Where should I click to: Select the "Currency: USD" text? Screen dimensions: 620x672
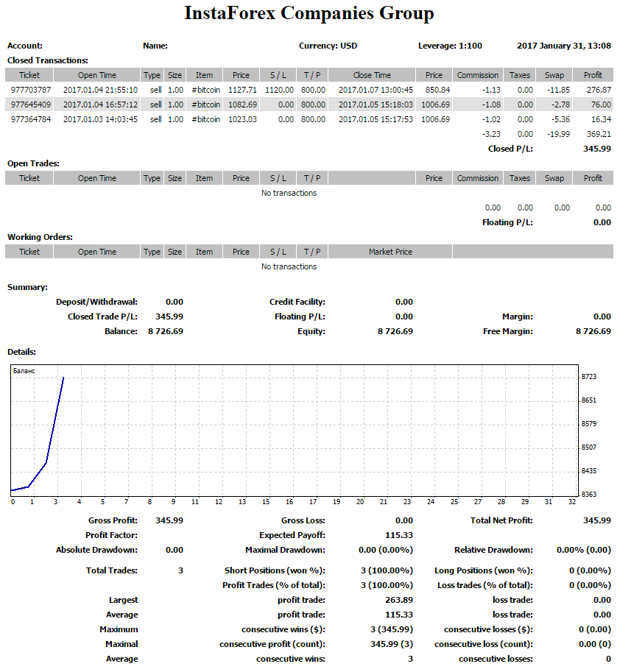pos(328,46)
